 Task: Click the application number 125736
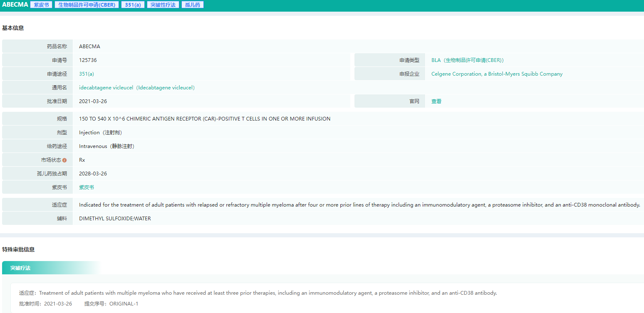click(x=88, y=60)
